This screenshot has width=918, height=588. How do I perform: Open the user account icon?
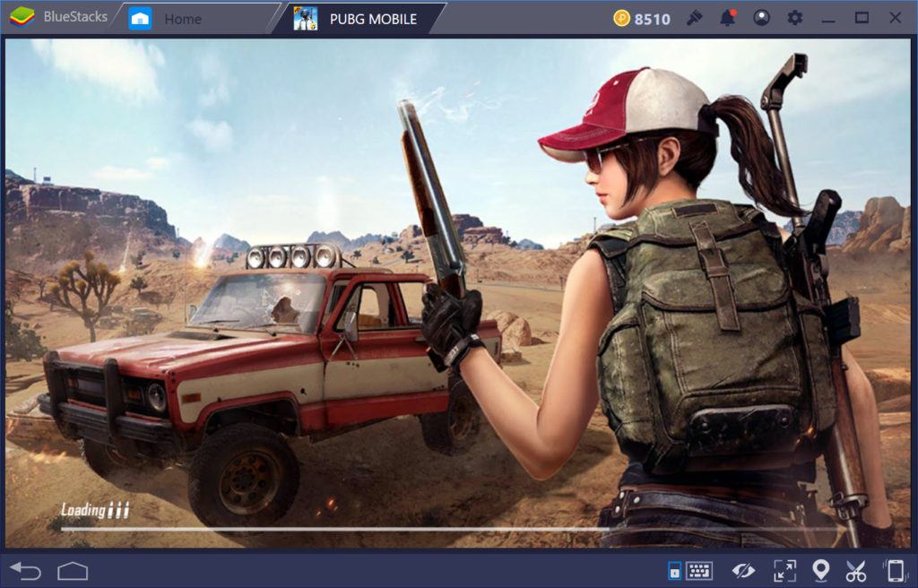click(761, 16)
